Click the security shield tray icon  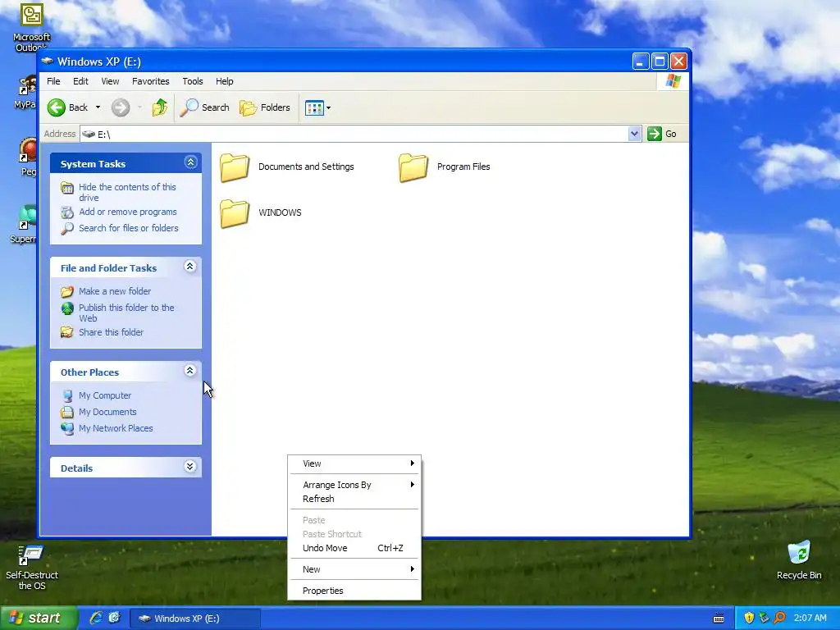pyautogui.click(x=749, y=619)
